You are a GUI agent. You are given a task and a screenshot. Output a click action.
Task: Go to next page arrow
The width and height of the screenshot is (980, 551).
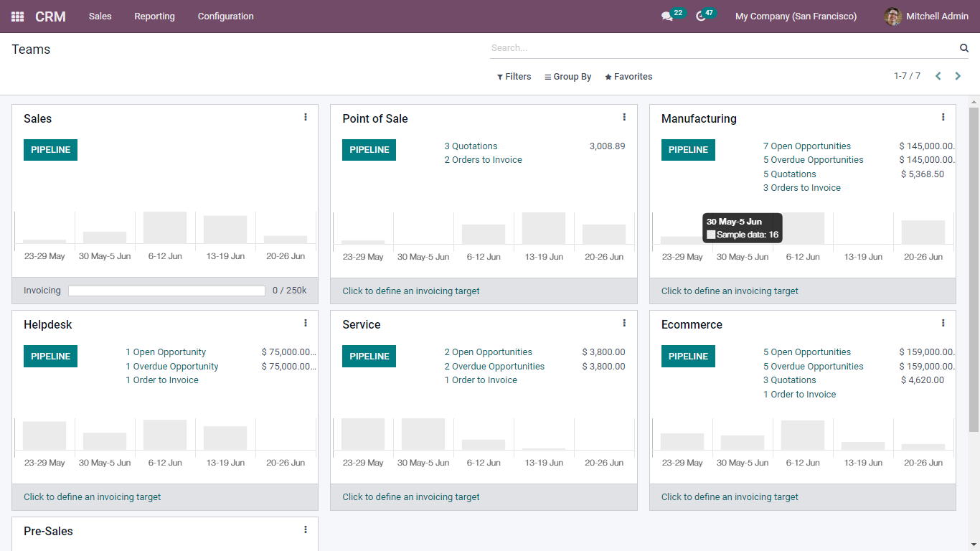[958, 76]
